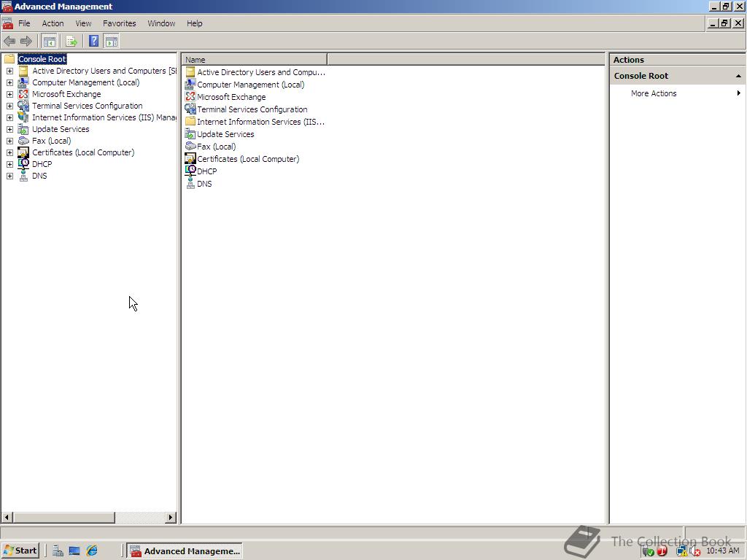Click tree pane scroll left arrow
The height and width of the screenshot is (560, 747).
tap(7, 517)
